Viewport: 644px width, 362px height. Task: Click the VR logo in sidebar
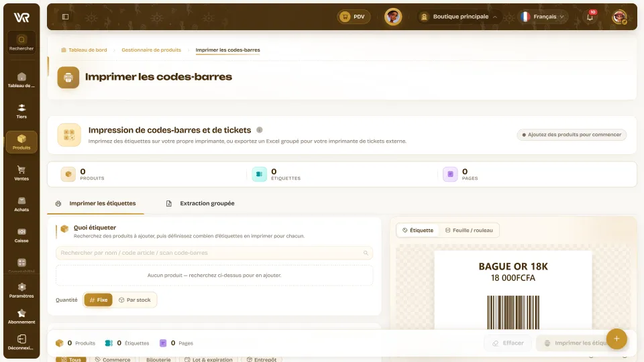click(21, 17)
